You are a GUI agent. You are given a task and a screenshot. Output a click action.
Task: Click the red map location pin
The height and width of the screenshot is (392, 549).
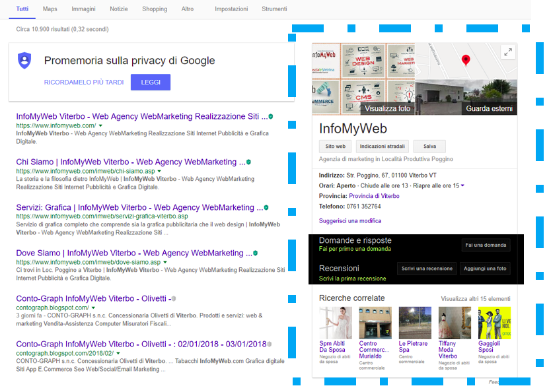pyautogui.click(x=466, y=60)
